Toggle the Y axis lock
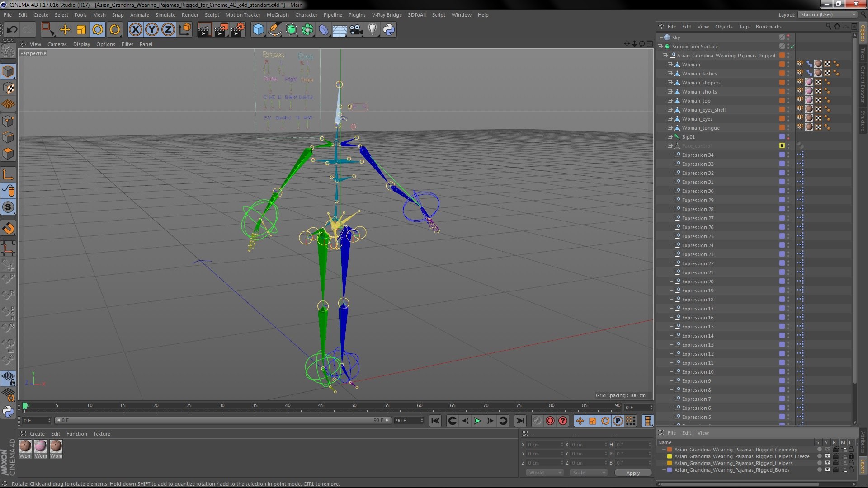868x488 pixels. [x=152, y=30]
